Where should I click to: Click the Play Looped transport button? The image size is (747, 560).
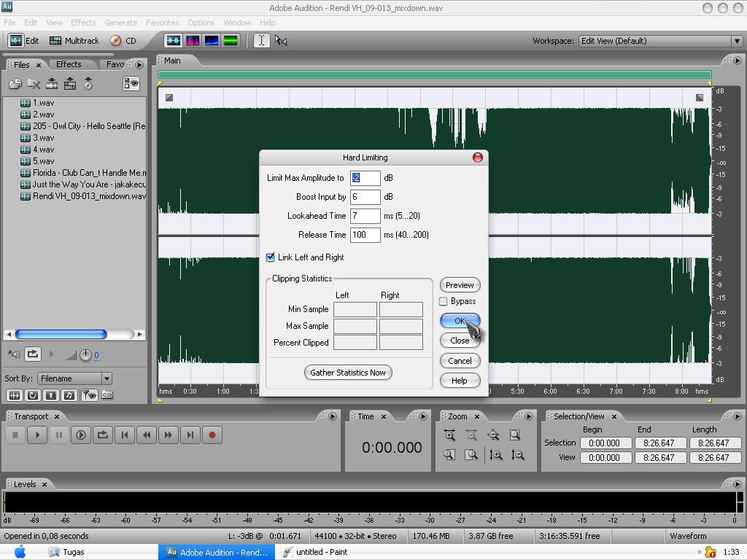click(x=103, y=435)
